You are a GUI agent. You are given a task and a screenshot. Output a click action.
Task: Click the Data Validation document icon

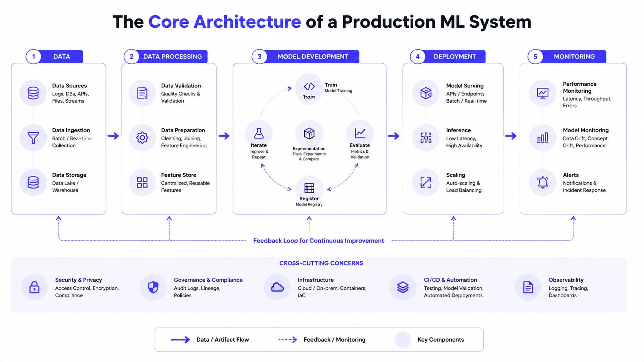coord(142,93)
